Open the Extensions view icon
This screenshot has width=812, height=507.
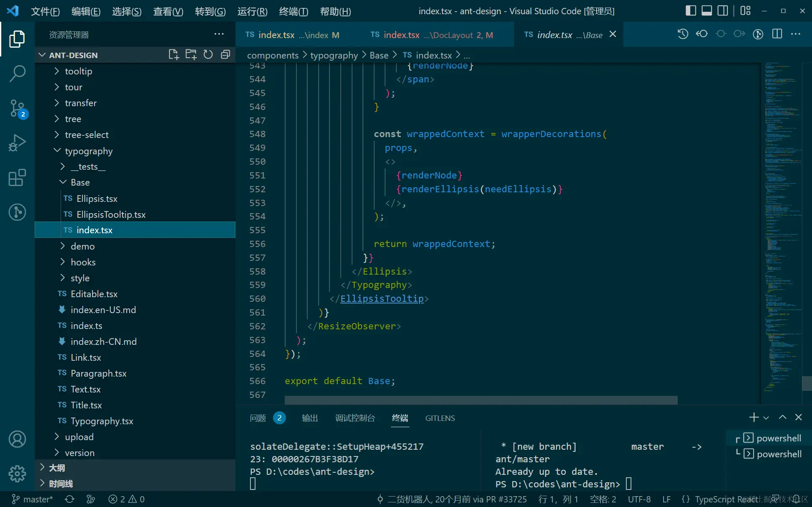(17, 178)
